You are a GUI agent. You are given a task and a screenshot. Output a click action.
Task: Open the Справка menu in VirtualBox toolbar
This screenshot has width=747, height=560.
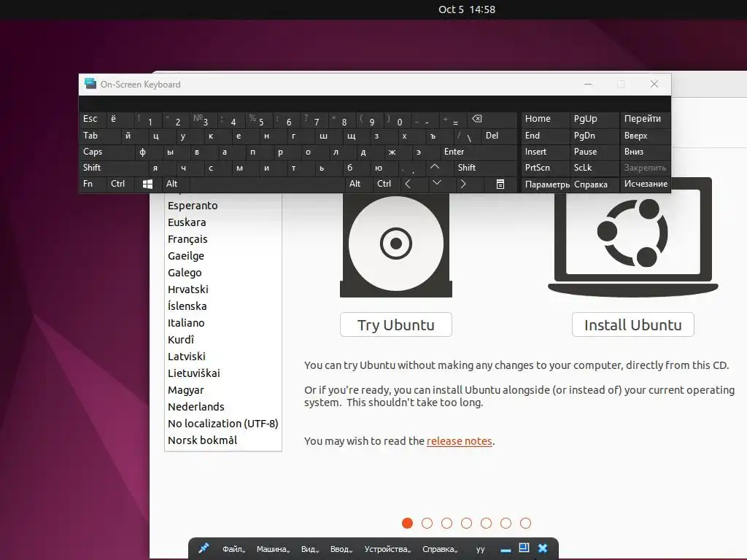coord(440,549)
